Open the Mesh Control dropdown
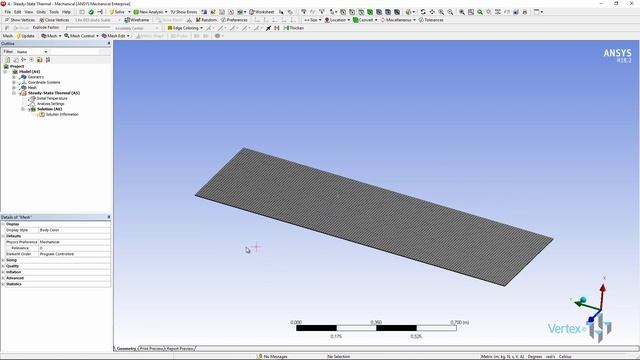The width and height of the screenshot is (640, 360). [x=81, y=36]
